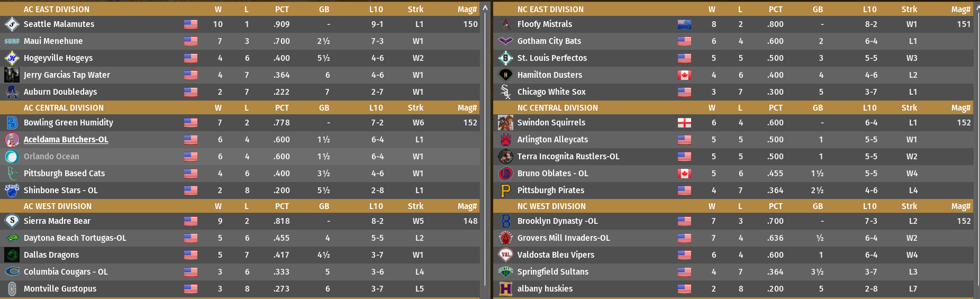Screen dimensions: 980x299
Task: Click the Pittsburgh Pirates P logo
Action: click(506, 191)
